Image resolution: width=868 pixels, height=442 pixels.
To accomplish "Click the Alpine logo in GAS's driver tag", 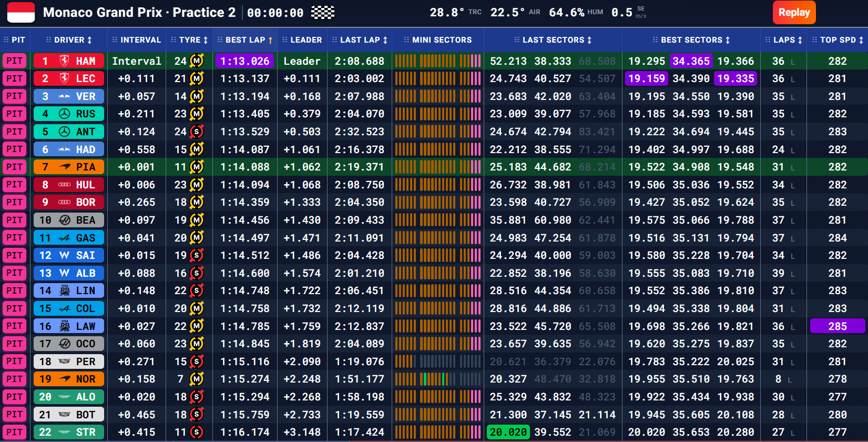I will tap(64, 238).
